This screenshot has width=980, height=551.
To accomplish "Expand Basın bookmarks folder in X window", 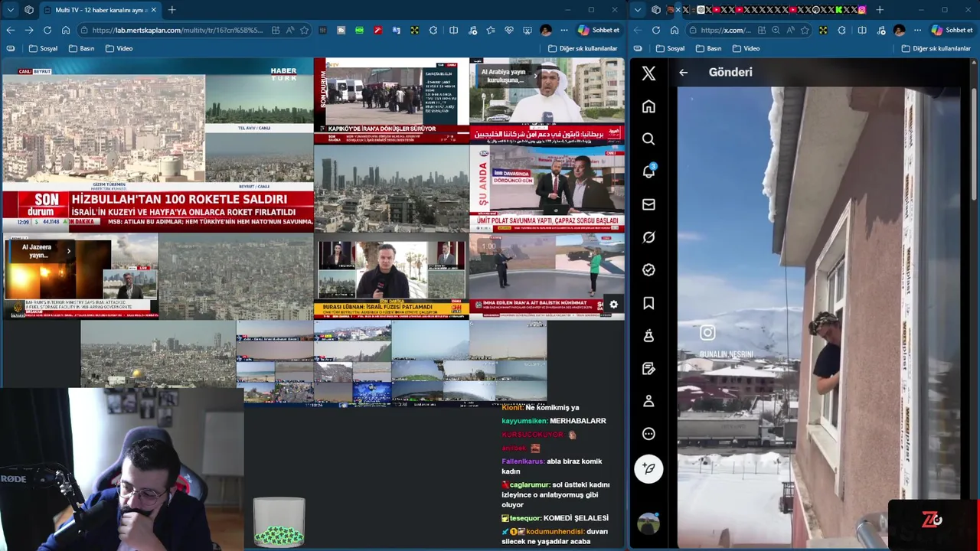I will pos(709,48).
